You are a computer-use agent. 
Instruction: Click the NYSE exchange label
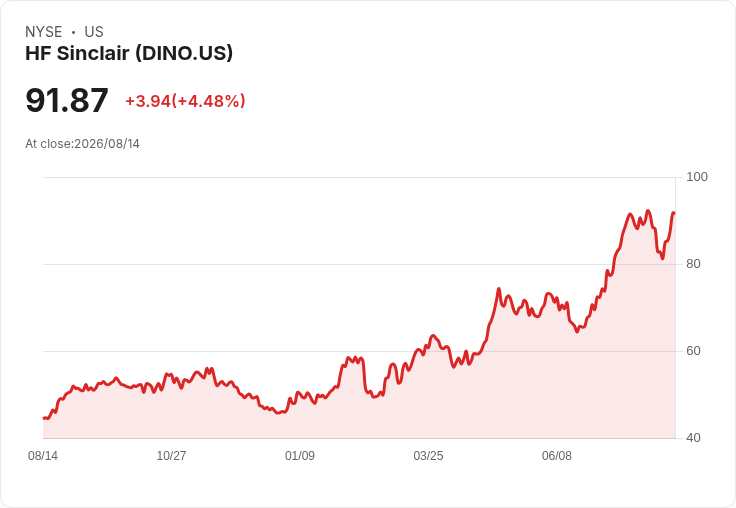[x=44, y=32]
